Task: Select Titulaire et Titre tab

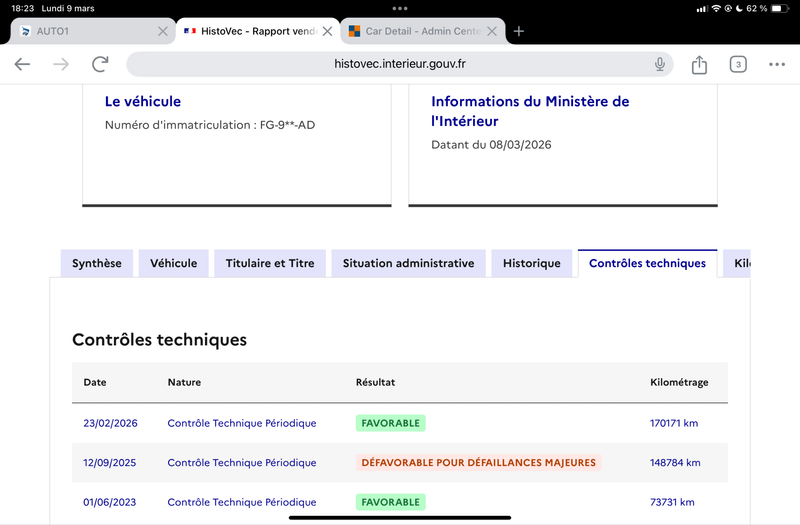Action: point(269,263)
